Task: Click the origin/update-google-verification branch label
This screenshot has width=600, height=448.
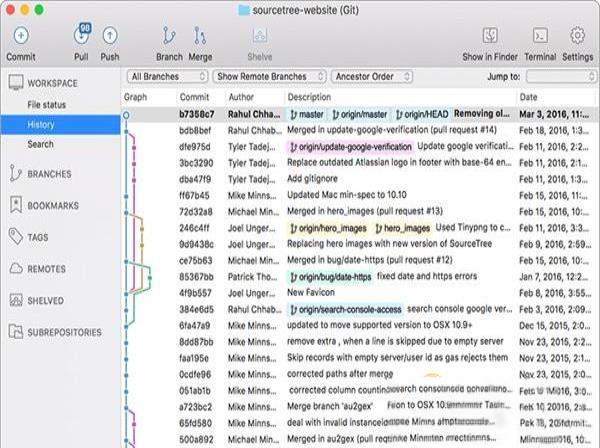Action: 351,147
